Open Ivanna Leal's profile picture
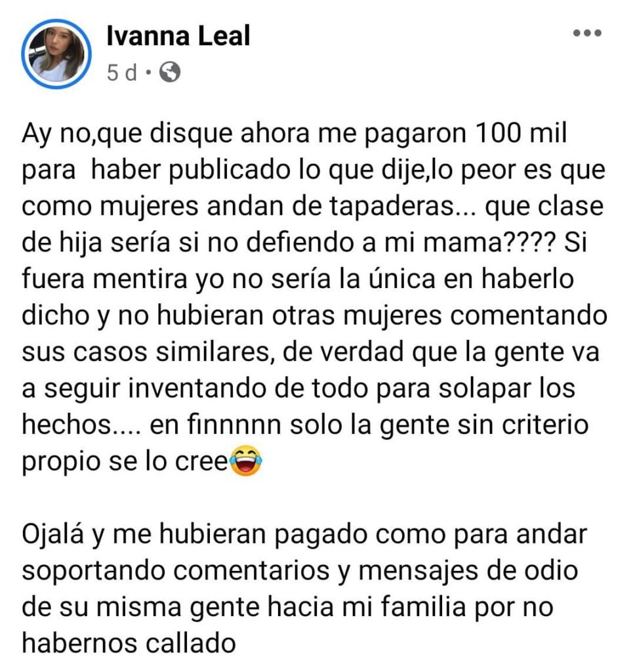Image resolution: width=635 pixels, height=672 pixels. pos(56,53)
